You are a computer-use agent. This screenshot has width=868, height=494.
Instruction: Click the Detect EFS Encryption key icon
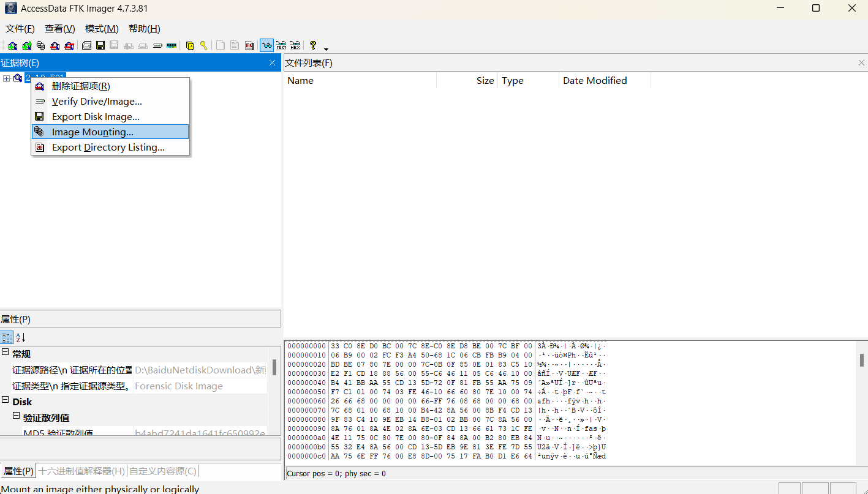204,45
